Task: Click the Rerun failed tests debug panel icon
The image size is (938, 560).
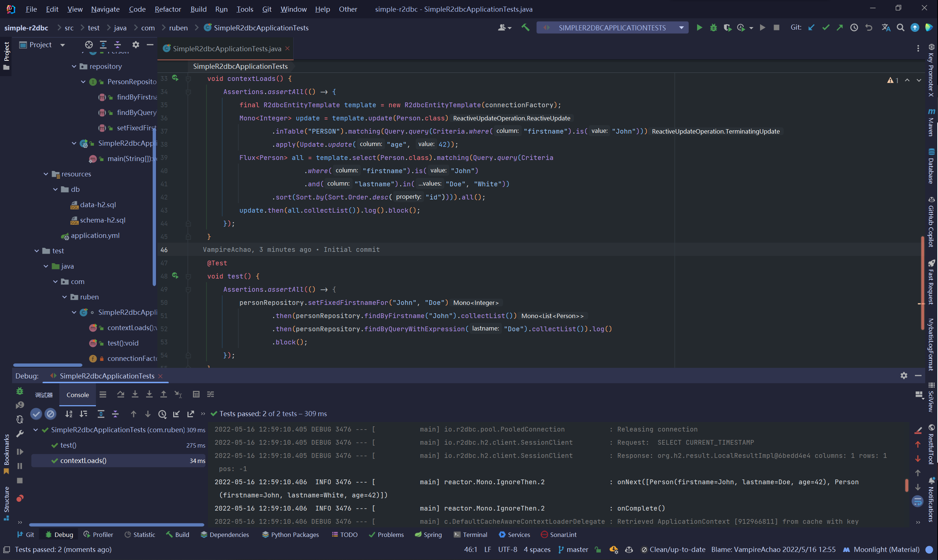Action: (20, 405)
